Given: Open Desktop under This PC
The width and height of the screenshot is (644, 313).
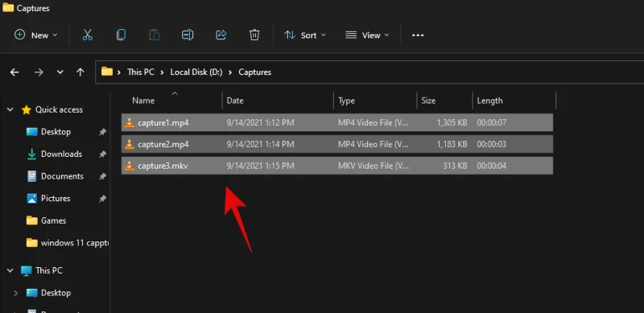Looking at the screenshot, I should pos(56,293).
